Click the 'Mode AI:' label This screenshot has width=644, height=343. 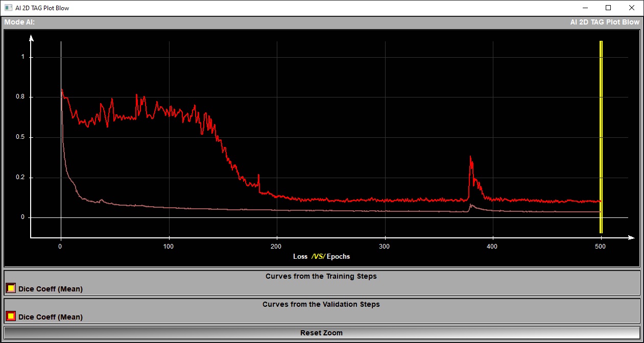tap(19, 22)
